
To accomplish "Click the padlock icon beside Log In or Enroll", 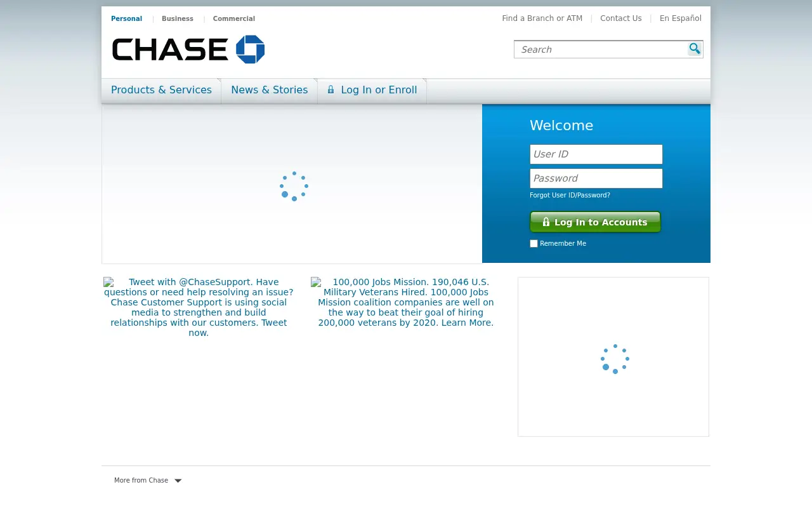I will point(331,90).
